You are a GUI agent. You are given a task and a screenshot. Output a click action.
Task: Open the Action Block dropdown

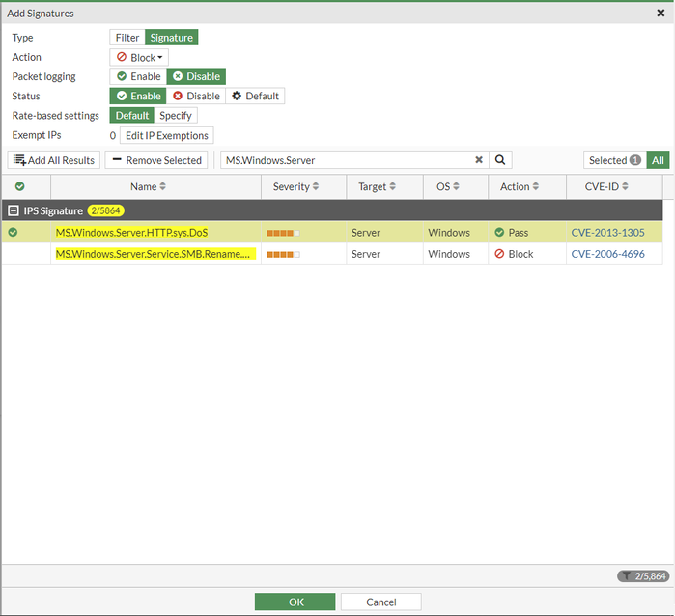tap(139, 57)
